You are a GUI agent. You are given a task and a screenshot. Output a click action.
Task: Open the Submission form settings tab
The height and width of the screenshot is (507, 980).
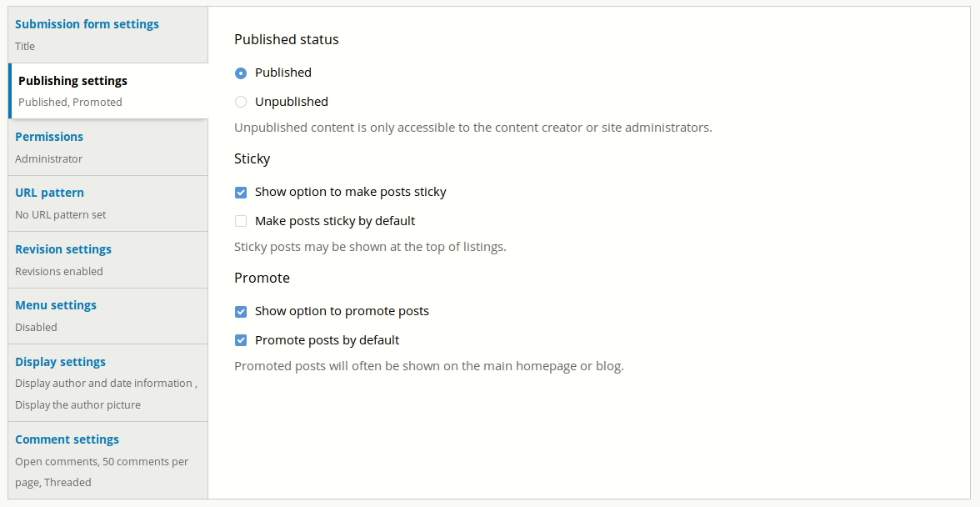pos(87,24)
